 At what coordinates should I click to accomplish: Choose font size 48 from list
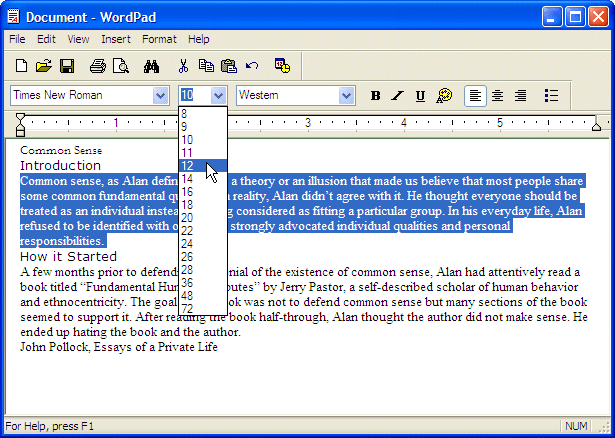(203, 296)
